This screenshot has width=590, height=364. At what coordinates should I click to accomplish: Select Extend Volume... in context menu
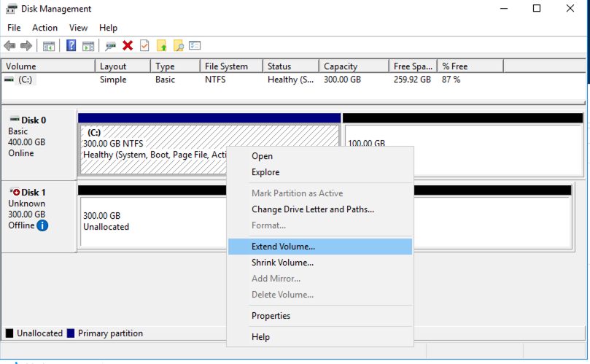pyautogui.click(x=320, y=247)
